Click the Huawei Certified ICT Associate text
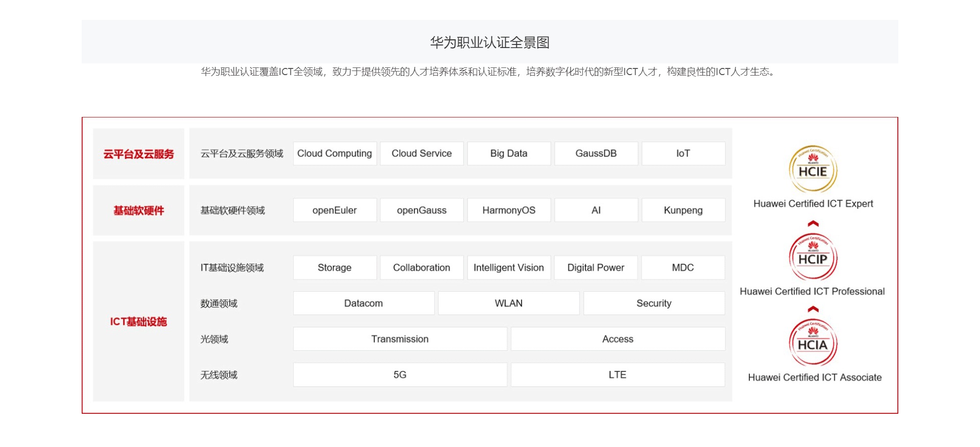980x447 pixels. 815,377
